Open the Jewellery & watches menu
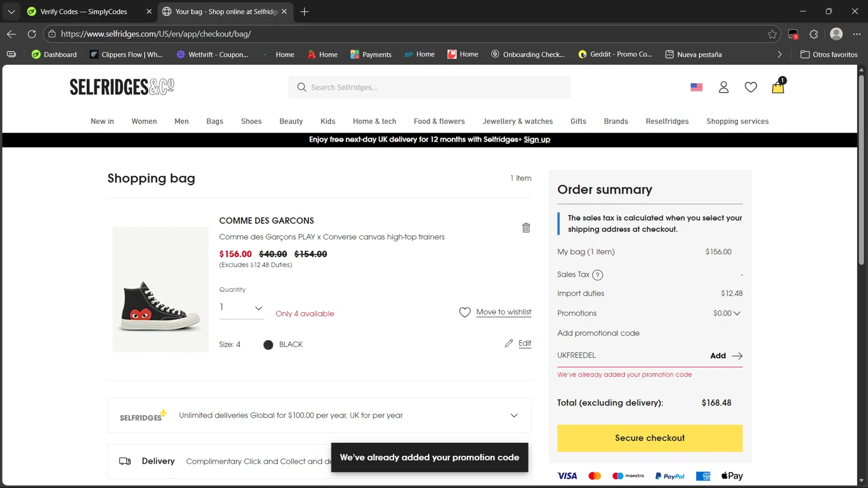This screenshot has height=488, width=868. tap(518, 121)
